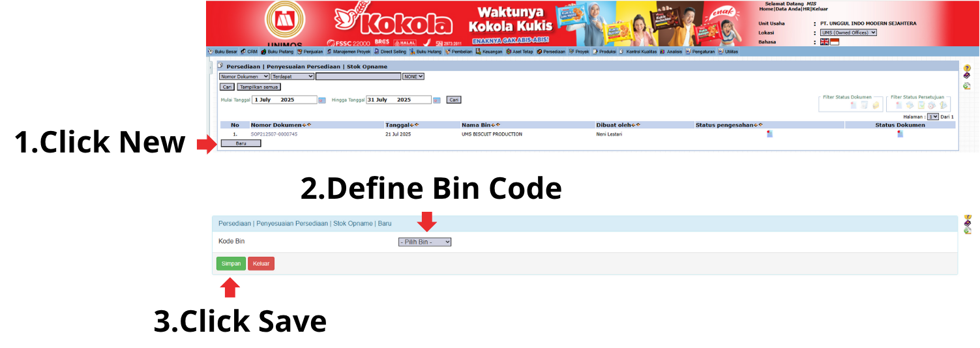Click Status pengesahan icon for SOP212507-0000745
The image size is (980, 348).
click(769, 134)
